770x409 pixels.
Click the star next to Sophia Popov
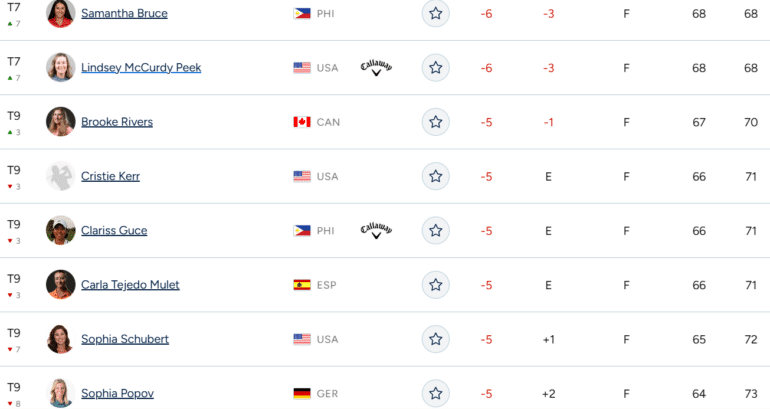(x=436, y=393)
